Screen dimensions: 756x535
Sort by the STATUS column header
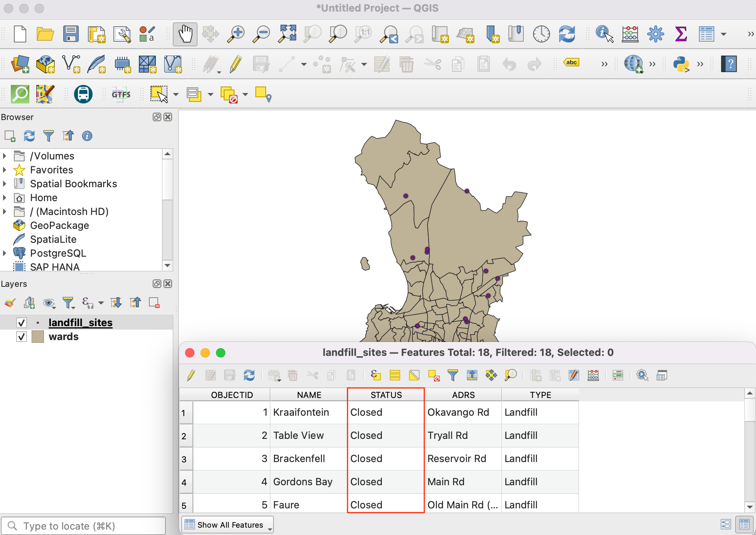coord(386,395)
